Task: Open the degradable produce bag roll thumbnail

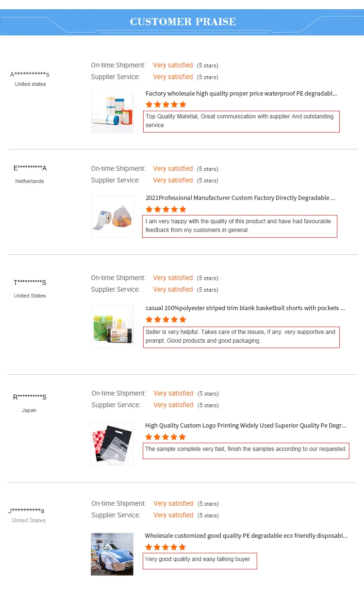Action: pyautogui.click(x=113, y=216)
